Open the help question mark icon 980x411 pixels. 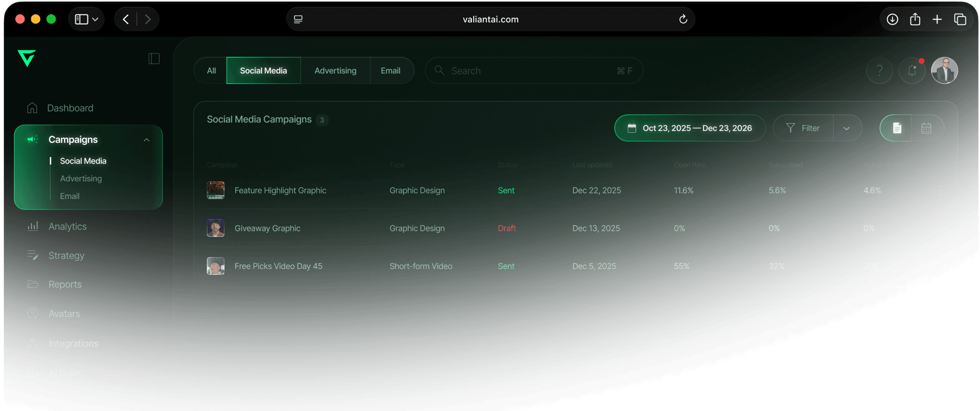[x=879, y=71]
